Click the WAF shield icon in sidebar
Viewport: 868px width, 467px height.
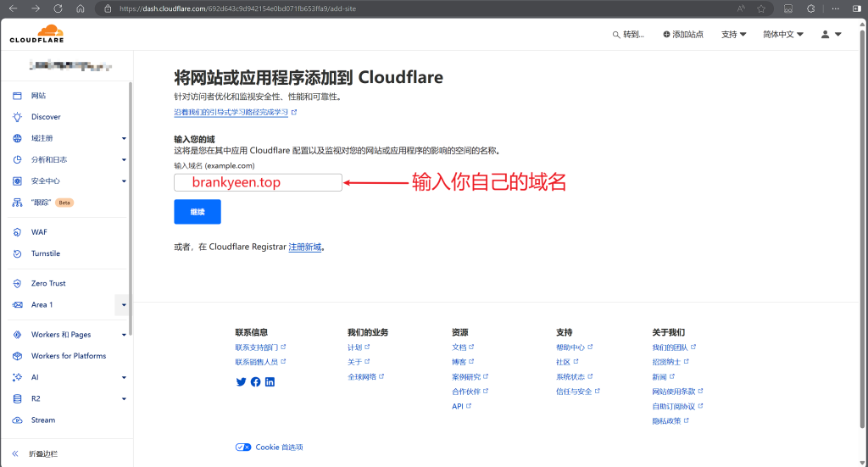[17, 232]
